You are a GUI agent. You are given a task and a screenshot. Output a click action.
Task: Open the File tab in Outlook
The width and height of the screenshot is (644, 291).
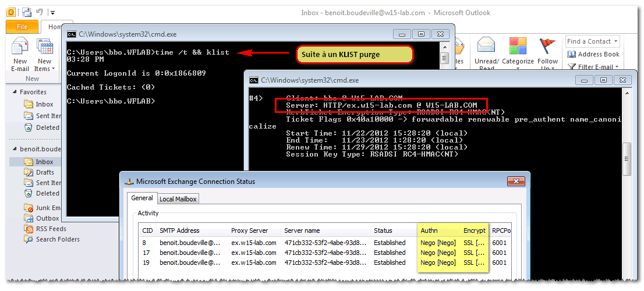[22, 27]
